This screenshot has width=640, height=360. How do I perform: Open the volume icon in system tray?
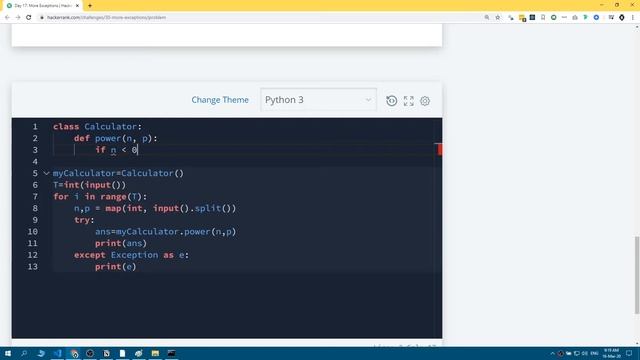[x=585, y=353]
